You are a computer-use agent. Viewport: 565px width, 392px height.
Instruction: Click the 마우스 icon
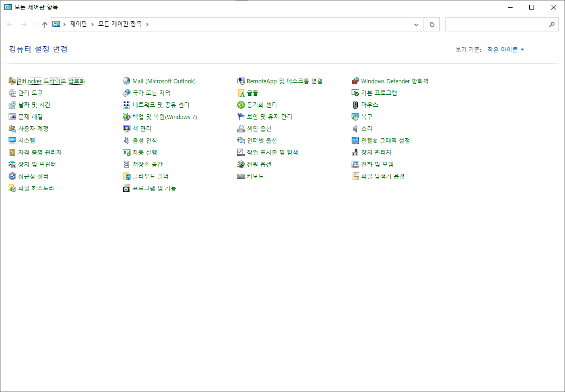coord(355,105)
